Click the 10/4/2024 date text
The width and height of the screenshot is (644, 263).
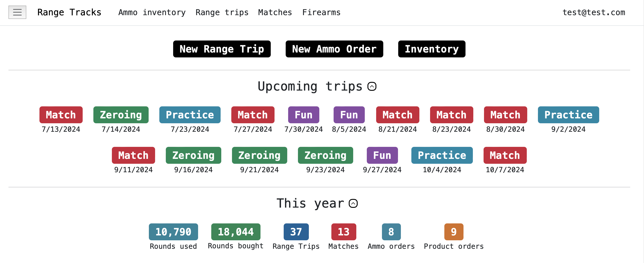tap(442, 170)
